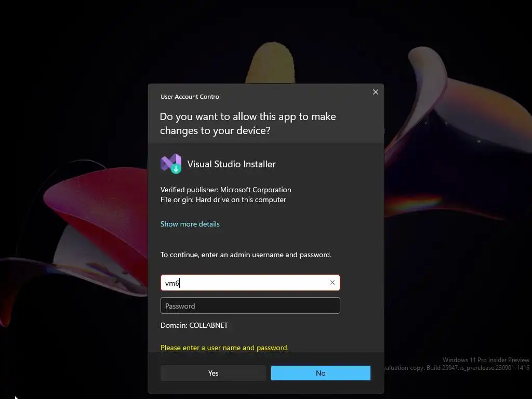Screen dimensions: 532x399
Task: Open the Show more details link
Action: (x=190, y=224)
